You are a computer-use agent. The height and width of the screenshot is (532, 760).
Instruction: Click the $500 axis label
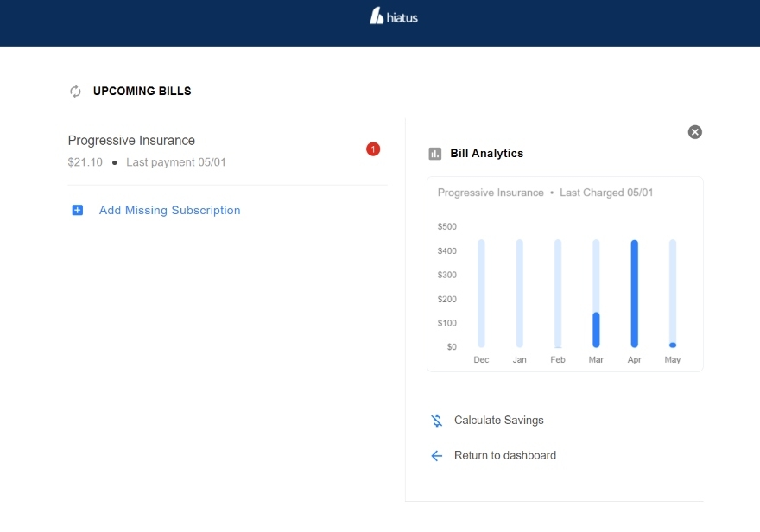point(446,226)
